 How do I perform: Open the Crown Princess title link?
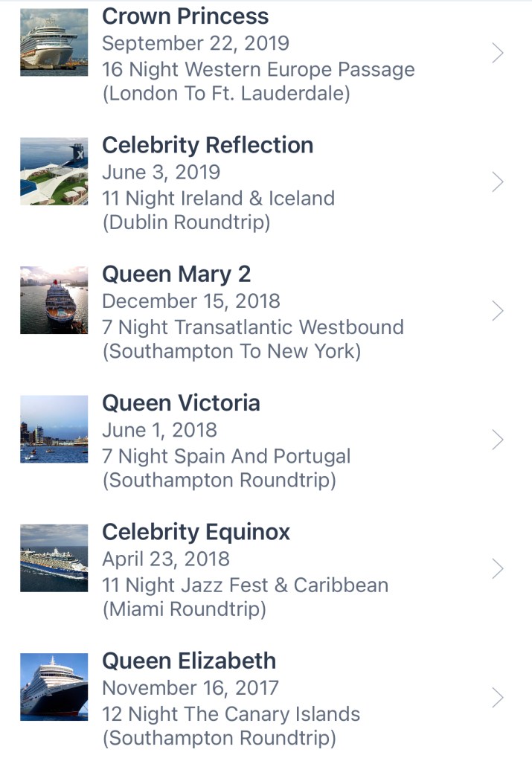tap(185, 16)
